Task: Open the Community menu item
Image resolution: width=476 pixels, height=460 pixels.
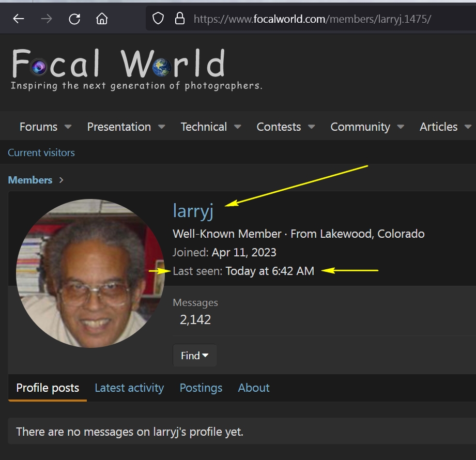Action: (360, 127)
